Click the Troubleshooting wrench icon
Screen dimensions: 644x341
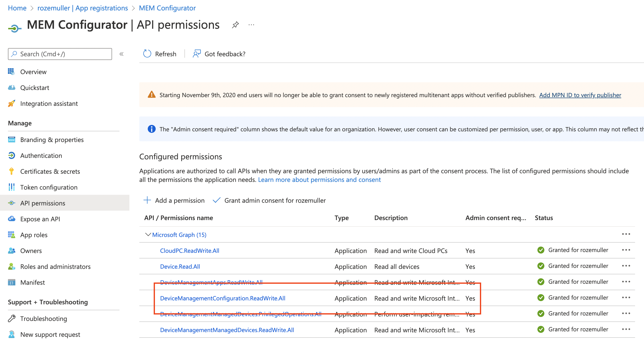click(x=11, y=318)
